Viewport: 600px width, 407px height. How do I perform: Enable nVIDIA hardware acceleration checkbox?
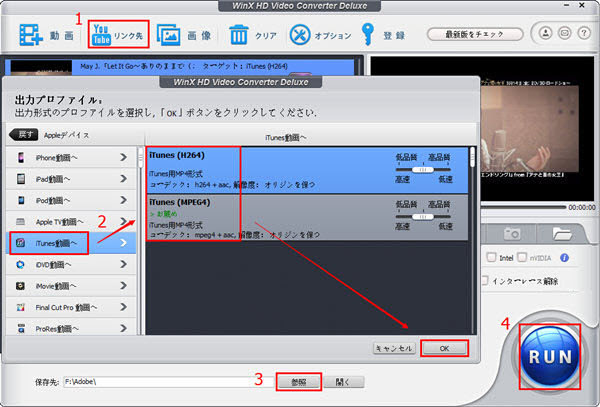click(x=522, y=257)
